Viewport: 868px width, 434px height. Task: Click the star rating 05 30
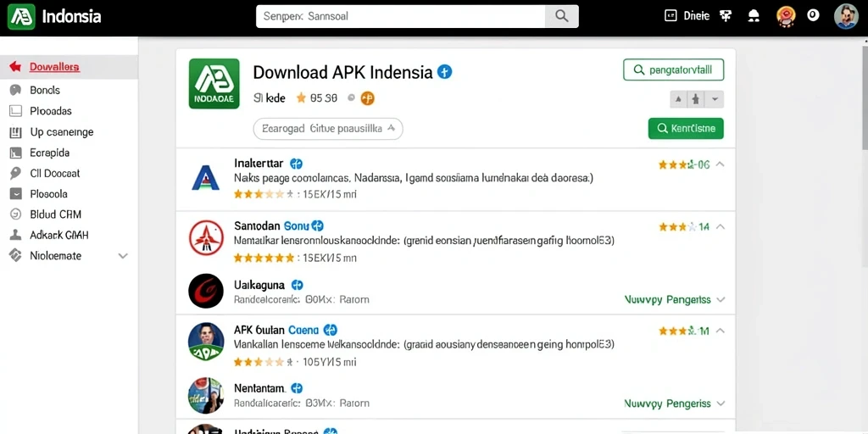[317, 98]
